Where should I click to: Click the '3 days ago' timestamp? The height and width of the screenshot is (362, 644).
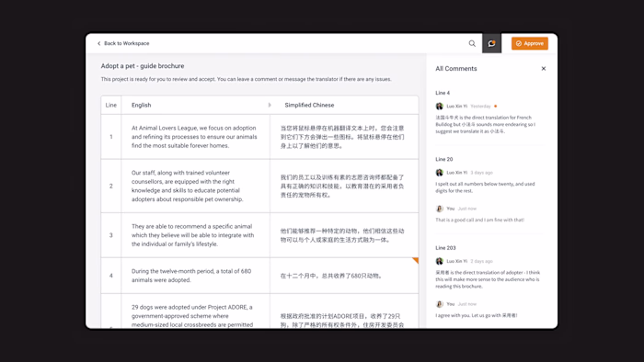click(481, 173)
